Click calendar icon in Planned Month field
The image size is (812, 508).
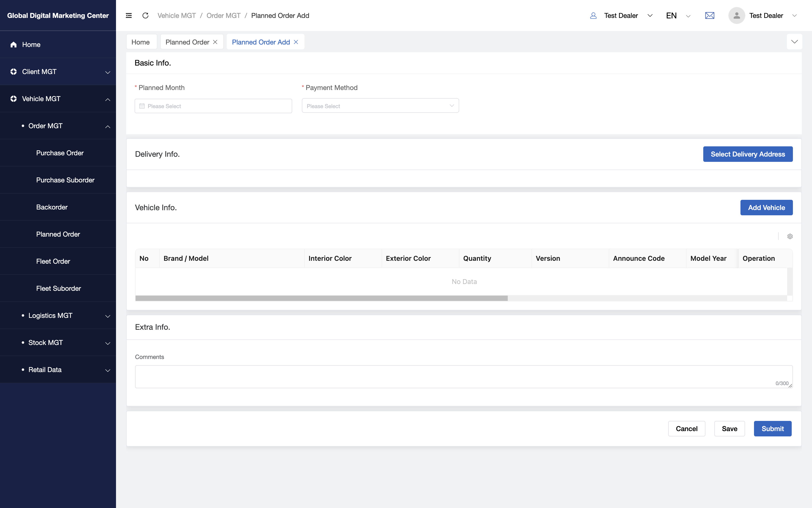(142, 106)
